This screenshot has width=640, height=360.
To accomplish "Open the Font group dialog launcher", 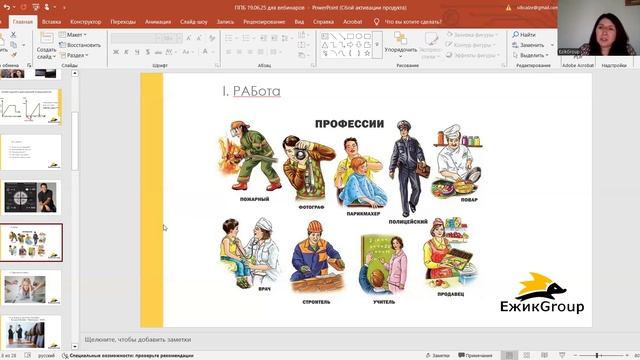I will click(217, 65).
